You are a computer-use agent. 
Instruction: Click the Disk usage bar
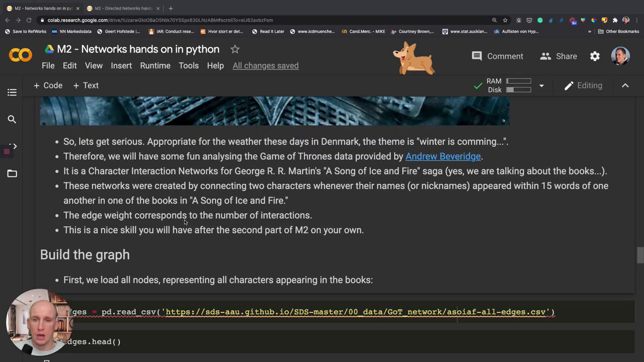tap(519, 90)
